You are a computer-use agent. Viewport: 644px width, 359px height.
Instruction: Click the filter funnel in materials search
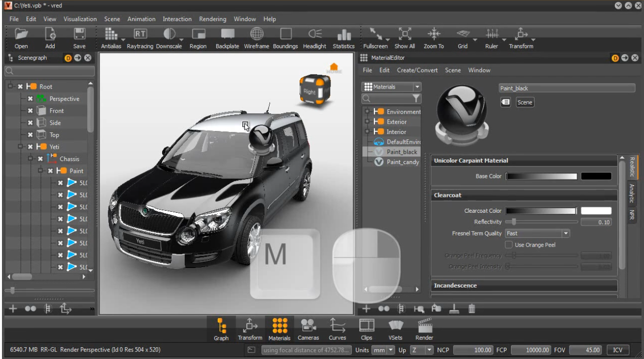point(417,98)
